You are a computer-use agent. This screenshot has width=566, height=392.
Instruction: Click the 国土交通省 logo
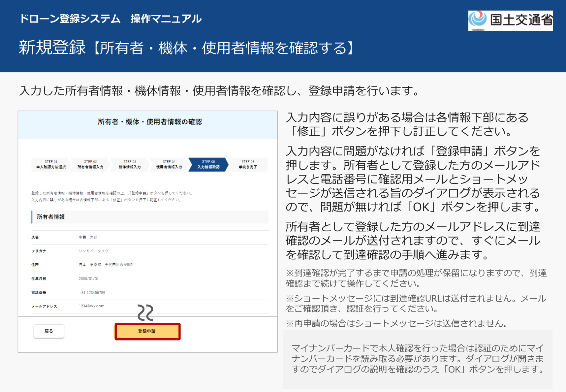[511, 20]
